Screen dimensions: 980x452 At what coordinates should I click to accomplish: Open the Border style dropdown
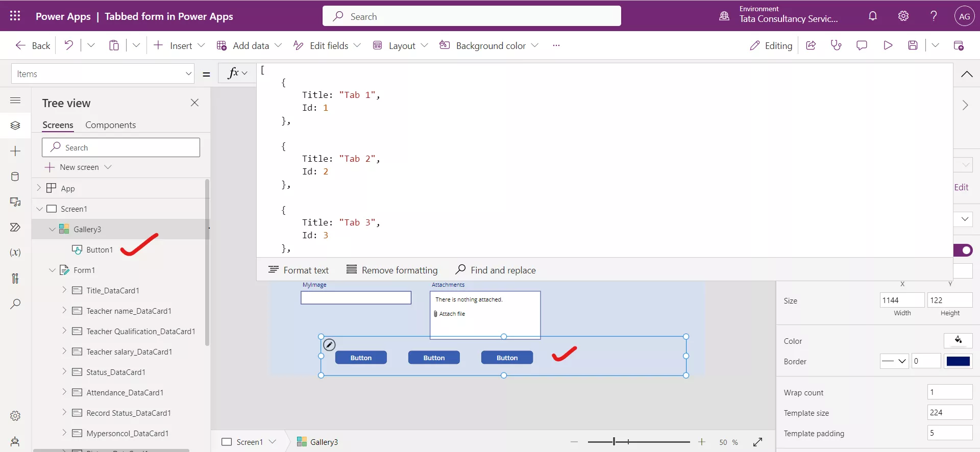[894, 361]
